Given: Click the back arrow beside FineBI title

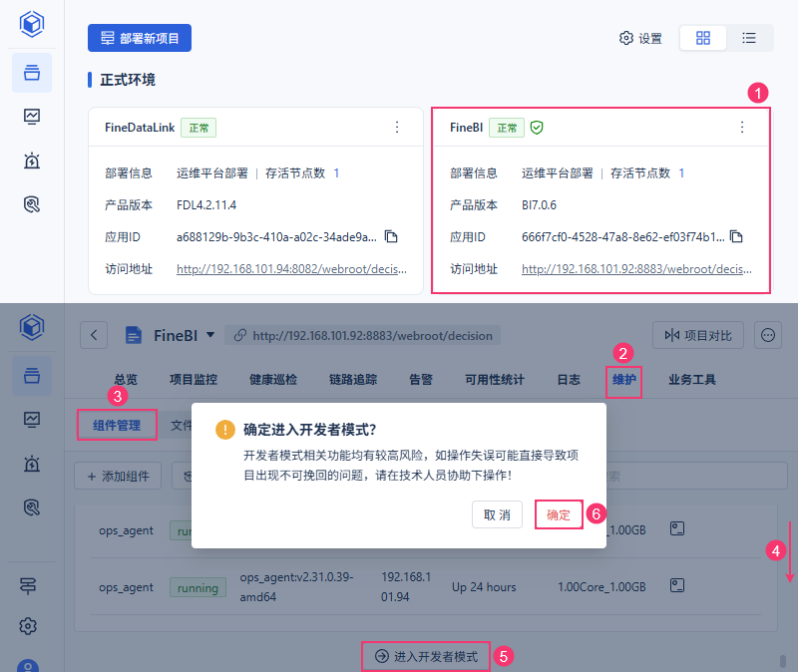Looking at the screenshot, I should coord(94,335).
